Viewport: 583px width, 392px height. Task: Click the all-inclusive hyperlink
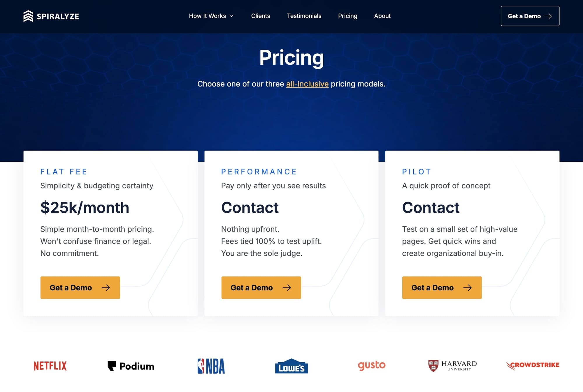click(307, 84)
